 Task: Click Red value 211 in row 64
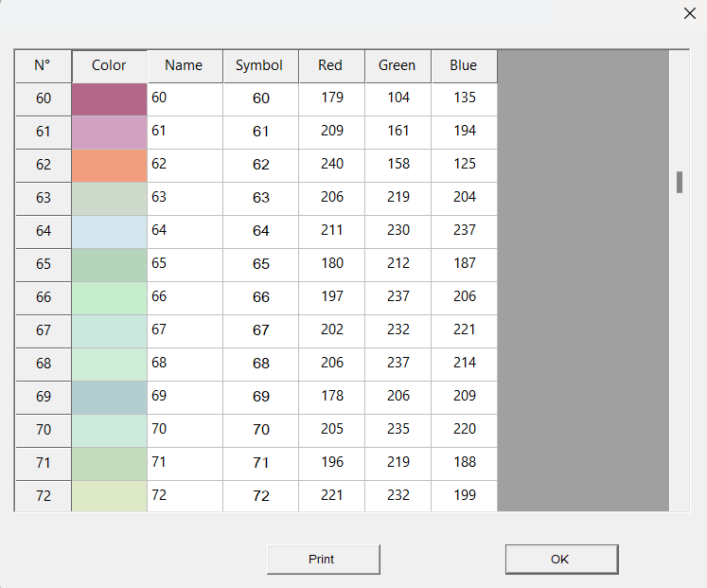click(x=331, y=232)
